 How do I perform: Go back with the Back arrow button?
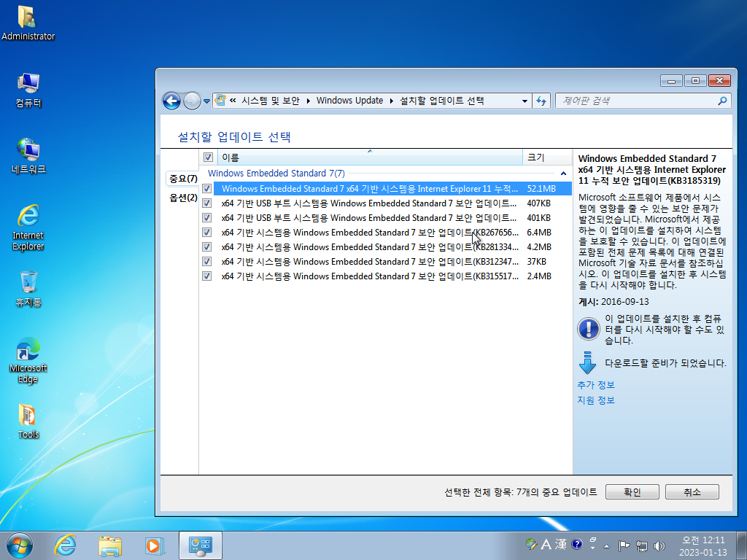pyautogui.click(x=171, y=101)
